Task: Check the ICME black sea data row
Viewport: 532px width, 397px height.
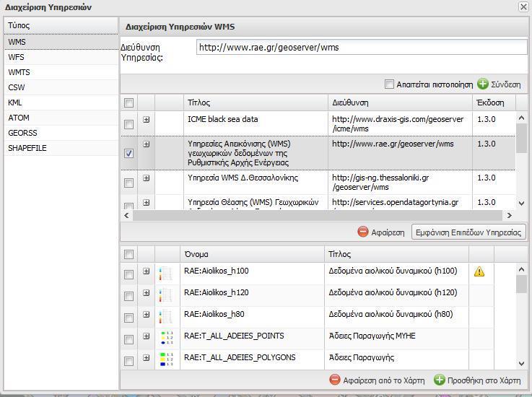Action: (128, 125)
